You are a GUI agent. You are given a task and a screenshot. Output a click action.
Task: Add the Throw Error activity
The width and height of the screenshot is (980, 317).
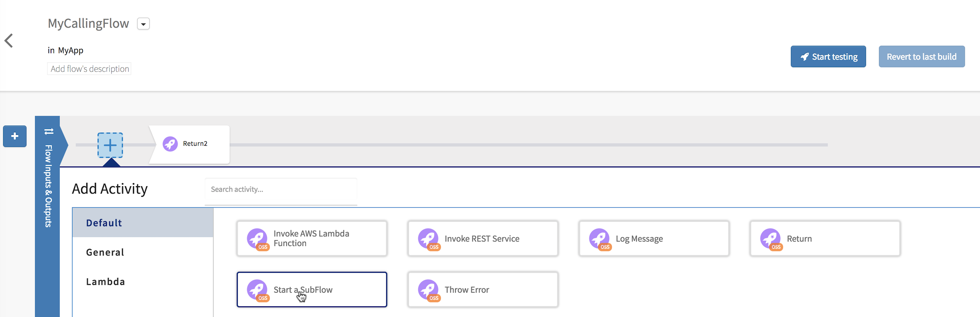(483, 290)
